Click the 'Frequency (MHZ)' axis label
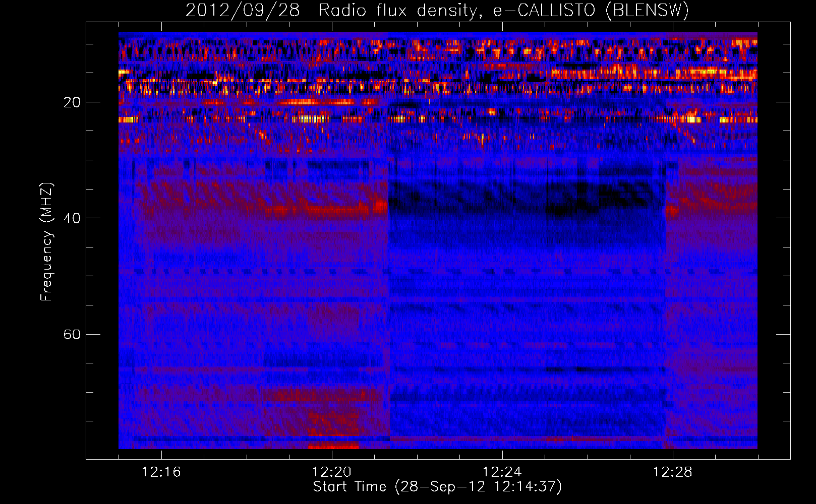 click(x=46, y=242)
